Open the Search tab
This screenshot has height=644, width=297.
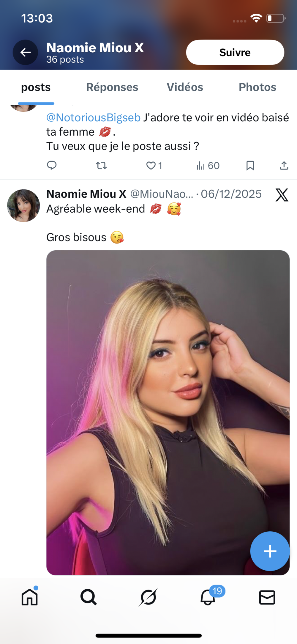[89, 597]
